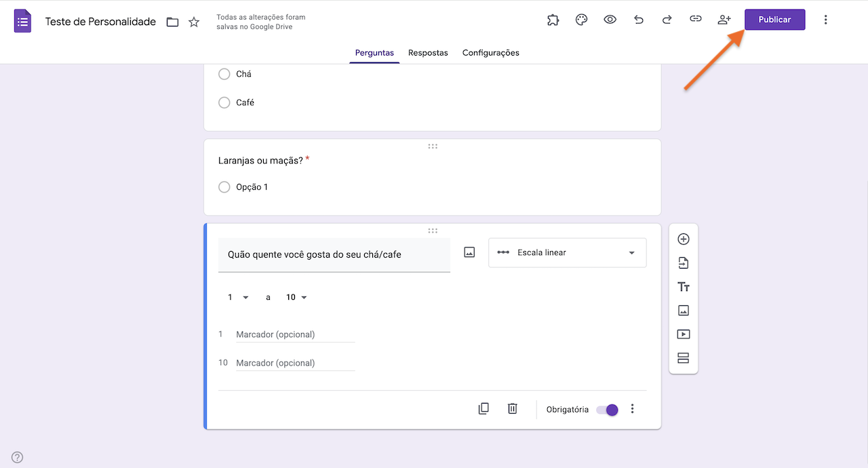
Task: Expand the scale maximum value 10 dropdown
Action: (x=296, y=297)
